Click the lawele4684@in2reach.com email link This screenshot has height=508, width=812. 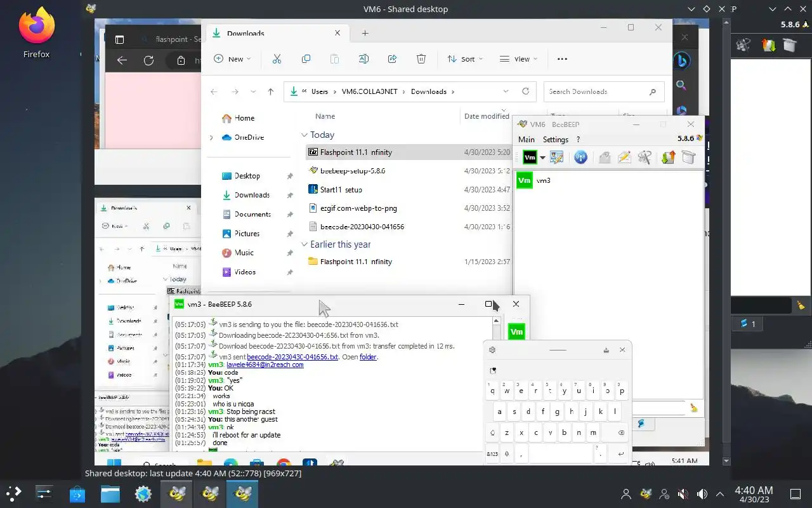click(265, 364)
